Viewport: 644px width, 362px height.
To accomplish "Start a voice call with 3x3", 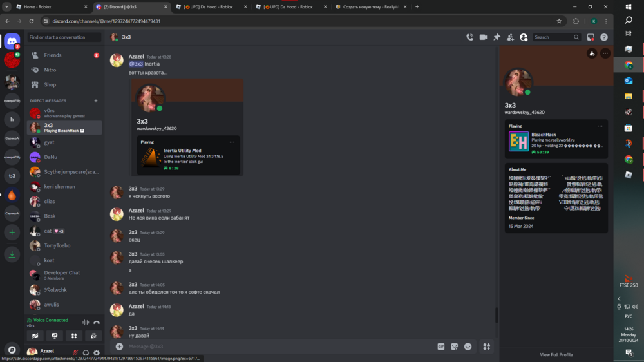I will [x=470, y=37].
